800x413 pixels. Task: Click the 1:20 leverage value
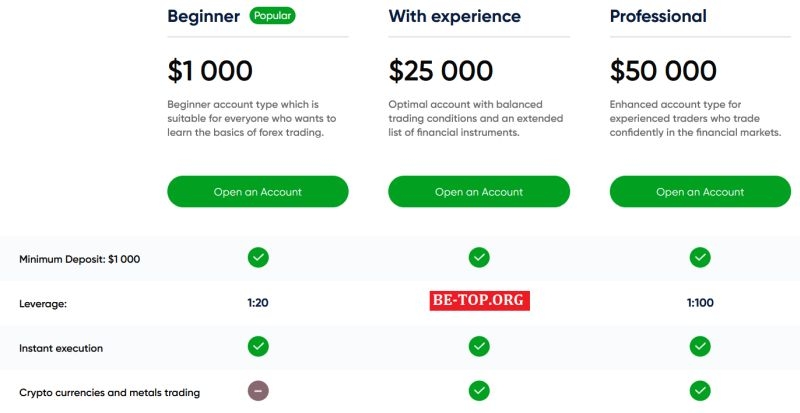(x=258, y=302)
